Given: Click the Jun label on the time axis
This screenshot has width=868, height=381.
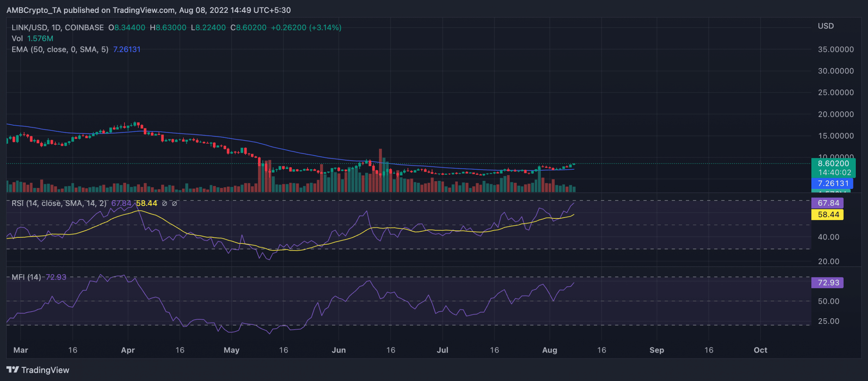Looking at the screenshot, I should (x=339, y=350).
